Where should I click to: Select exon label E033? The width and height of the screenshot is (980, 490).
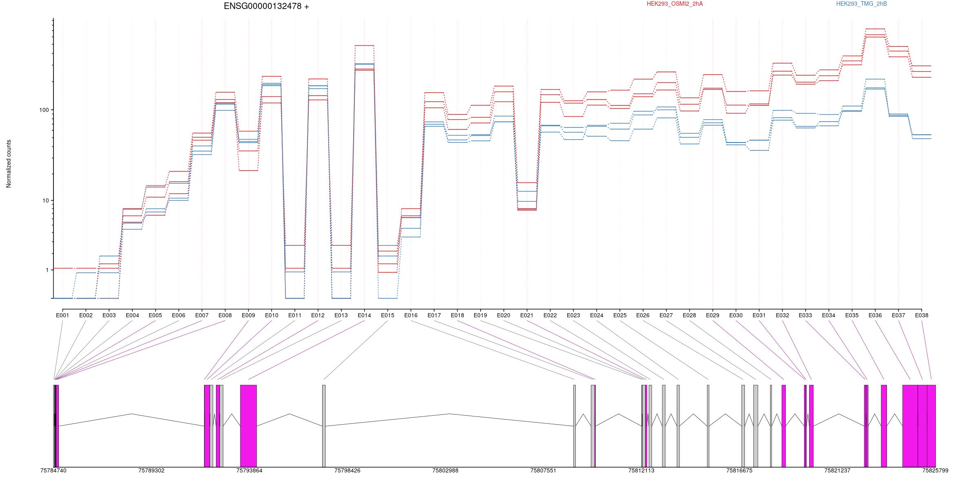point(806,316)
